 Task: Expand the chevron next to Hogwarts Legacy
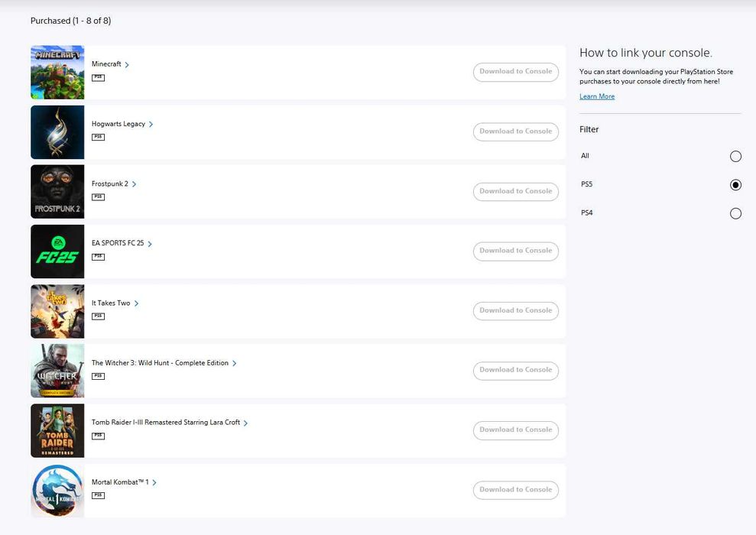151,125
